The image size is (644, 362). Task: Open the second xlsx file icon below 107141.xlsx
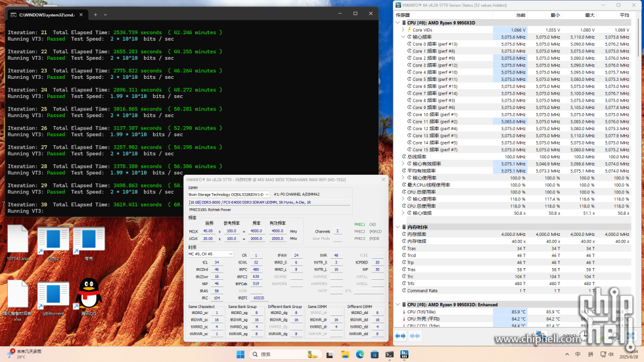point(18,300)
